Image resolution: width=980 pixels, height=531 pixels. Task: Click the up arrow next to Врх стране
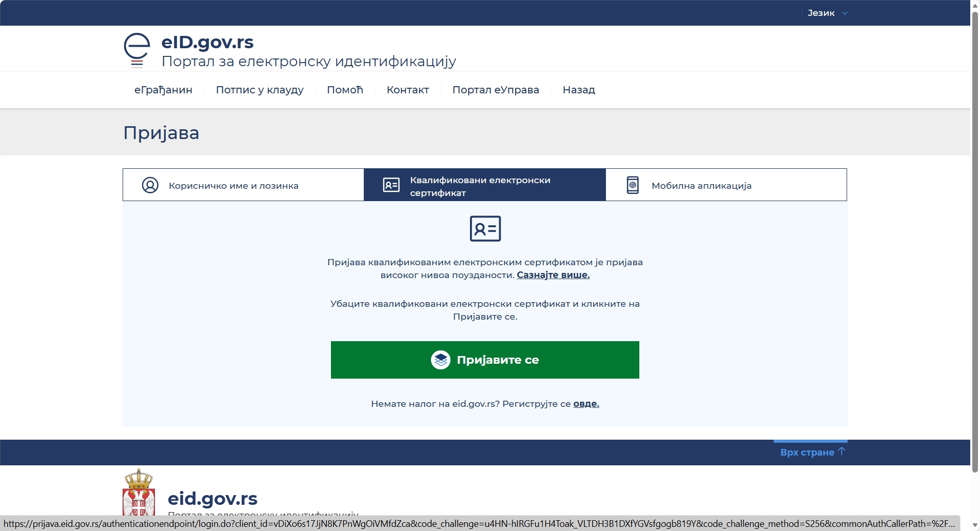coord(841,451)
